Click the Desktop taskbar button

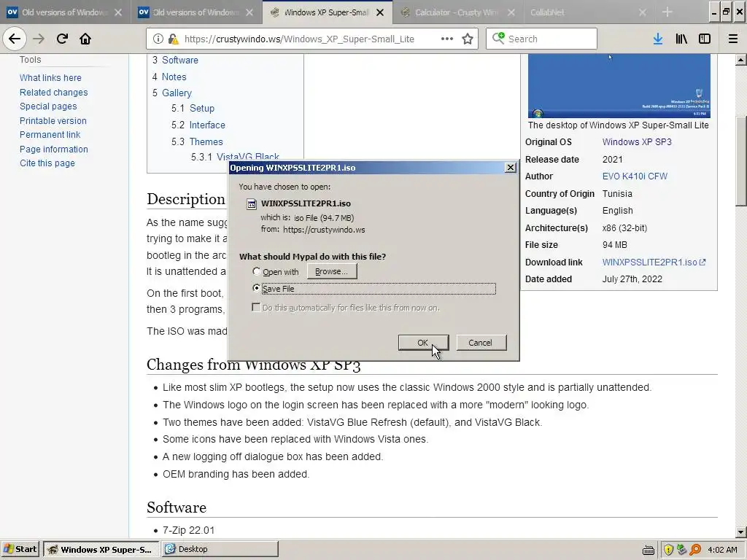point(220,549)
